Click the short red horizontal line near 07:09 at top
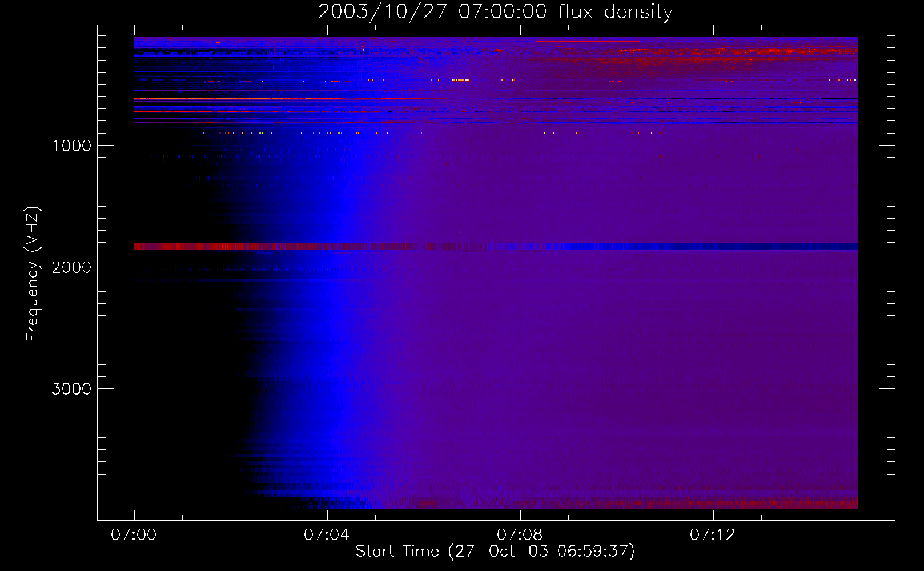The width and height of the screenshot is (924, 571). pos(588,41)
